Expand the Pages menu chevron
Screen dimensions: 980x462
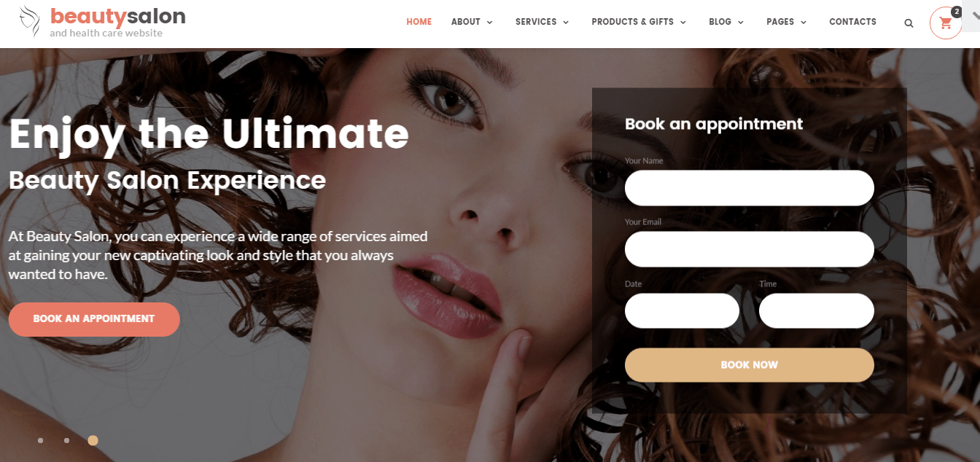(x=804, y=23)
